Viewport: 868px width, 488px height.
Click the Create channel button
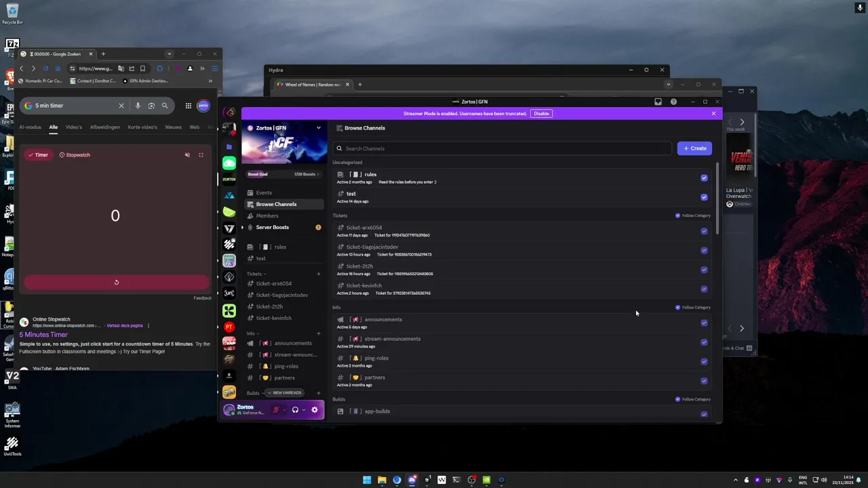pyautogui.click(x=694, y=148)
